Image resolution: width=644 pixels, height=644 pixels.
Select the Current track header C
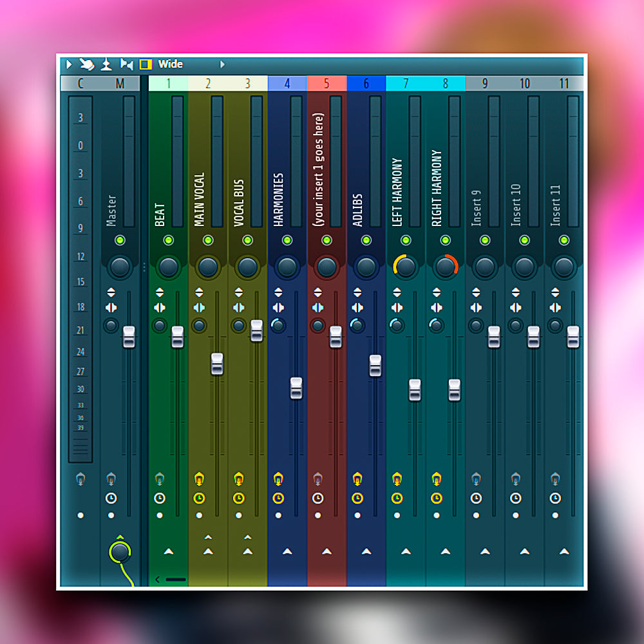coord(80,83)
